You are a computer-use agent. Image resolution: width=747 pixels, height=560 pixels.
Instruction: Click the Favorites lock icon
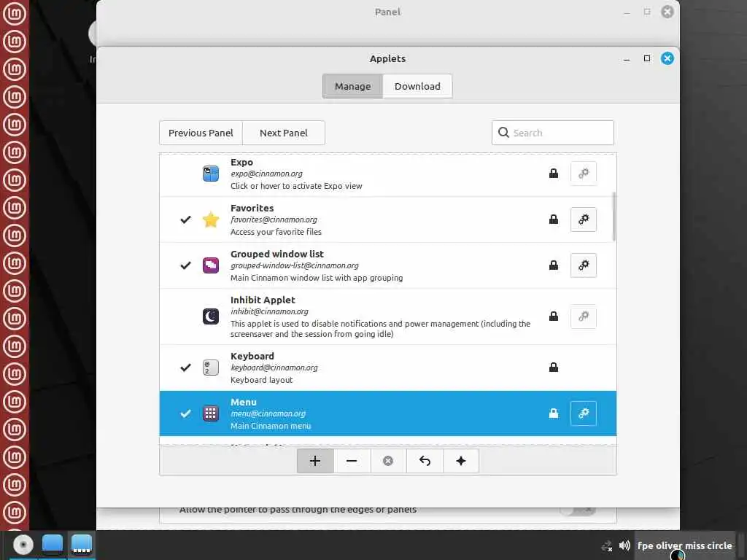pyautogui.click(x=554, y=219)
